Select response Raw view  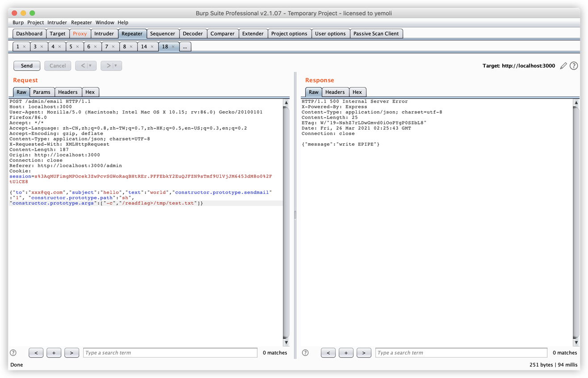314,92
